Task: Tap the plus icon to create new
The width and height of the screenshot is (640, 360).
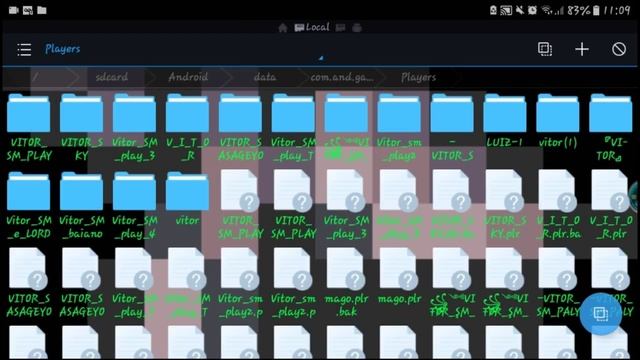Action: [x=582, y=49]
